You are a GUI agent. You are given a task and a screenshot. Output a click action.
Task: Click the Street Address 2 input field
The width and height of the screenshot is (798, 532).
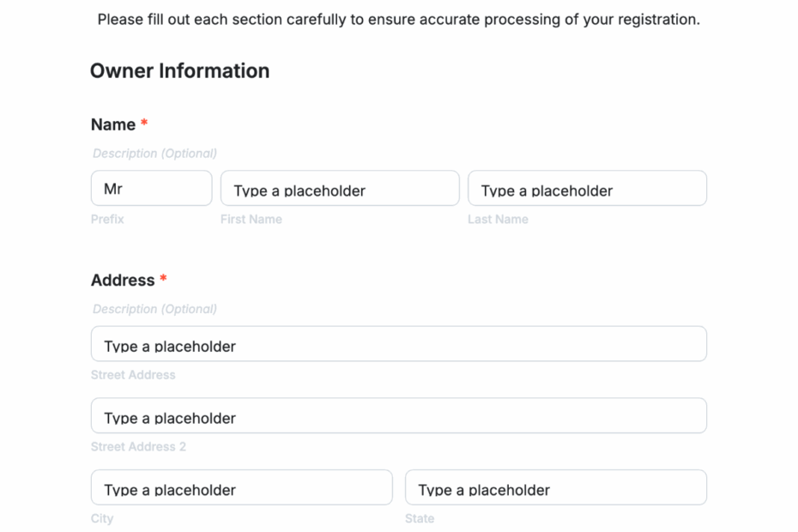(x=398, y=415)
